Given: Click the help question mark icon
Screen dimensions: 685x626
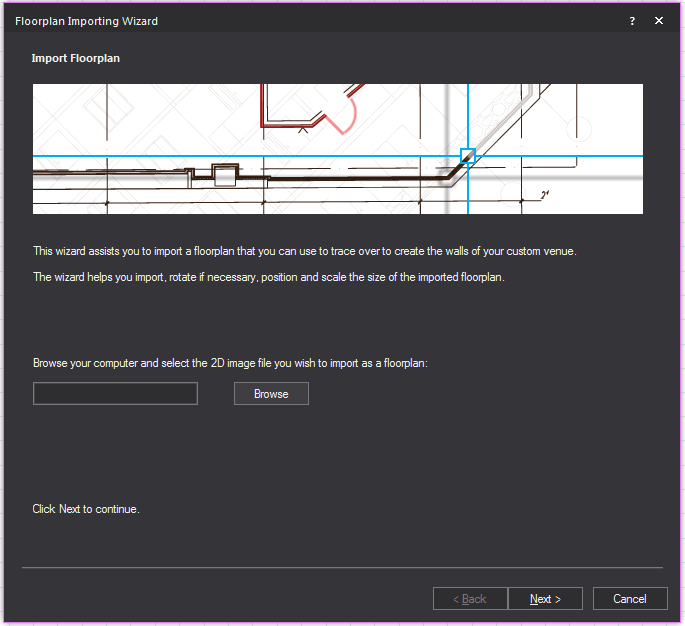Looking at the screenshot, I should (632, 21).
